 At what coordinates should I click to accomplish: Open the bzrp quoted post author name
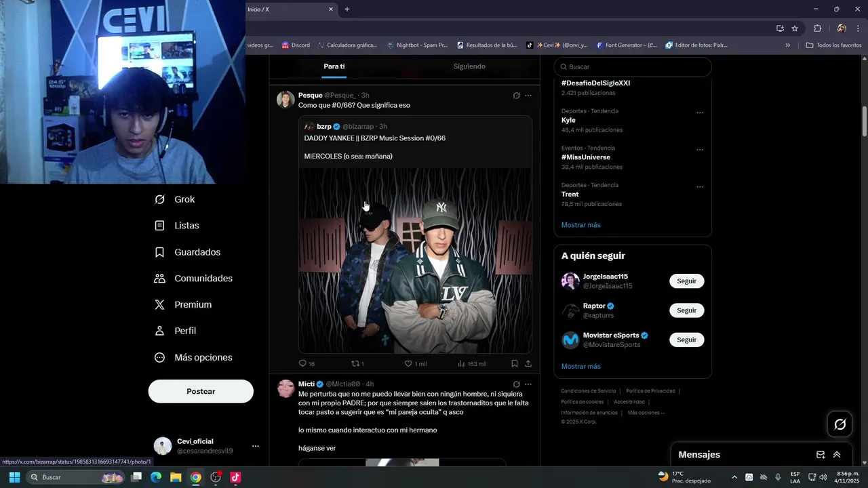click(323, 127)
